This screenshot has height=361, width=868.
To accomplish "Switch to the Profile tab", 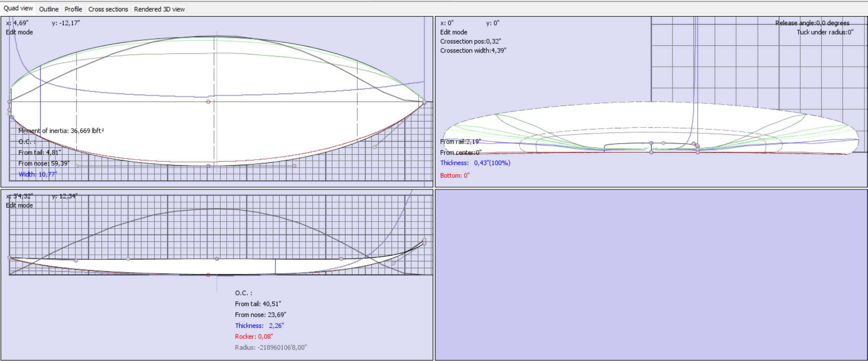I will pos(73,9).
